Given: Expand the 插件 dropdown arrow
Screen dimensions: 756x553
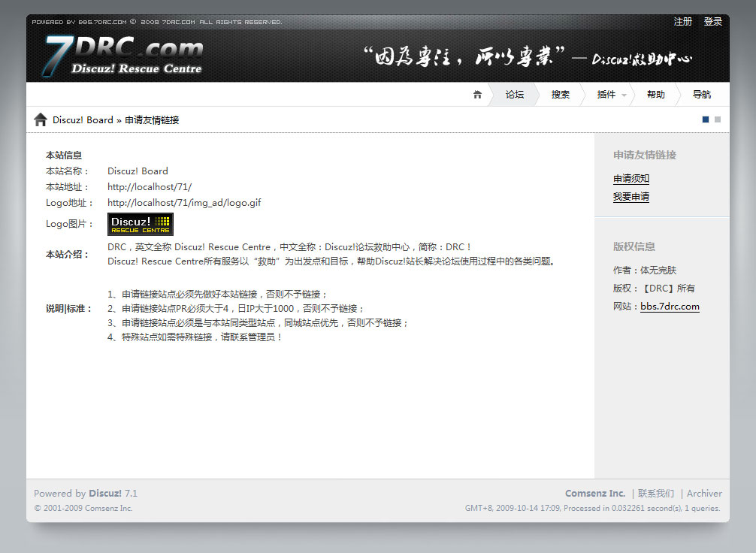Looking at the screenshot, I should coord(624,95).
